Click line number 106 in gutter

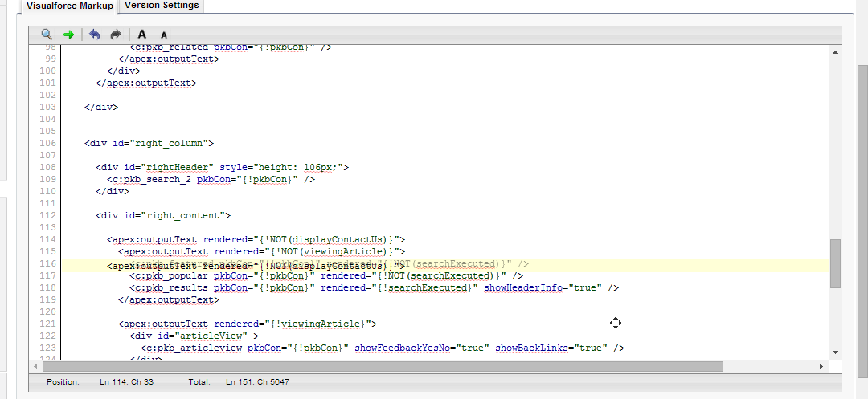(x=47, y=143)
